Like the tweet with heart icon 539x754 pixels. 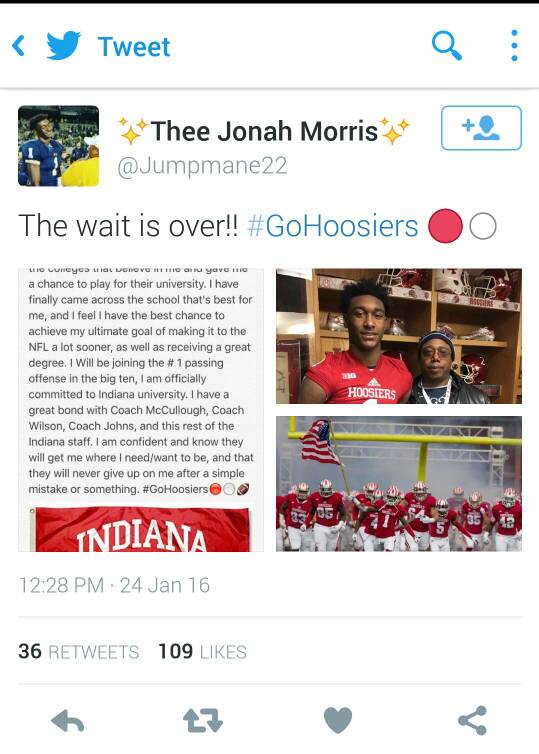click(x=338, y=720)
